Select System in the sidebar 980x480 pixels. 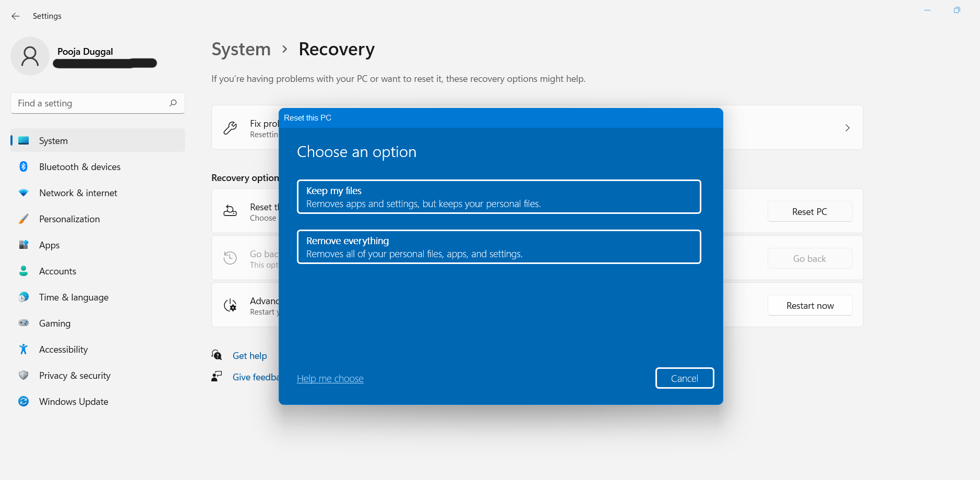(98, 140)
